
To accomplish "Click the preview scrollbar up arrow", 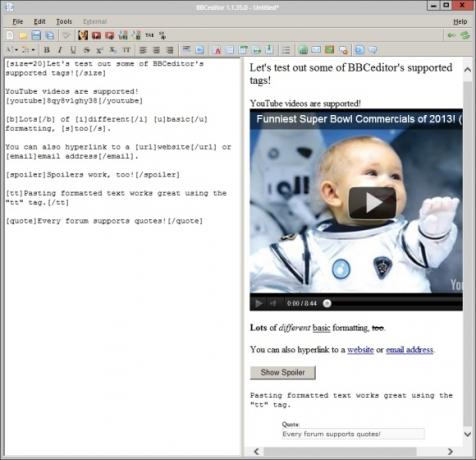I will (x=468, y=70).
